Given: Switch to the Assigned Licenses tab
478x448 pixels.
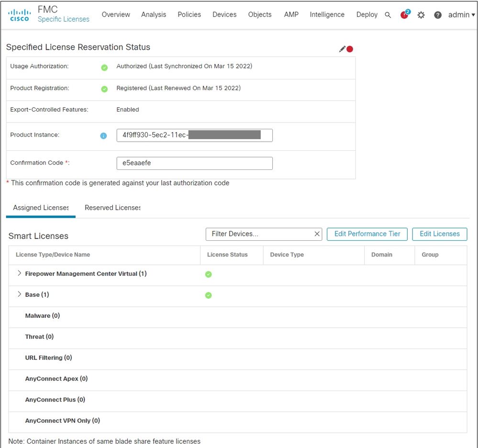Looking at the screenshot, I should tap(41, 208).
